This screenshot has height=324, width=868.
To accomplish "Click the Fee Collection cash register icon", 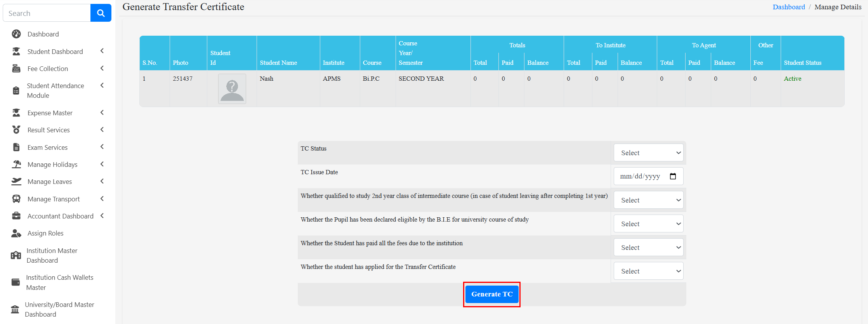I will (16, 69).
